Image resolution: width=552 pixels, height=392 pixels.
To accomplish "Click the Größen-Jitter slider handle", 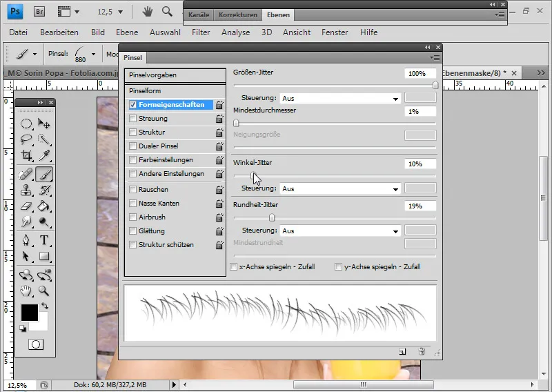I will pyautogui.click(x=435, y=85).
